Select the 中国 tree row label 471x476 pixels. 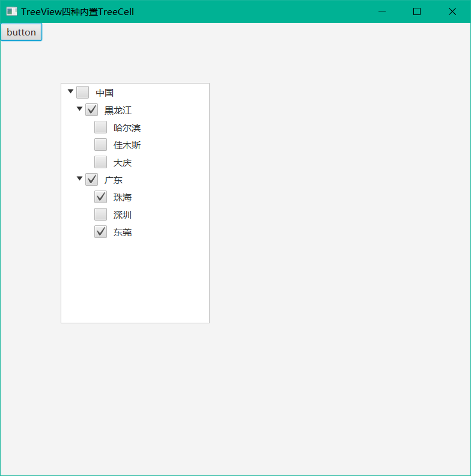105,93
